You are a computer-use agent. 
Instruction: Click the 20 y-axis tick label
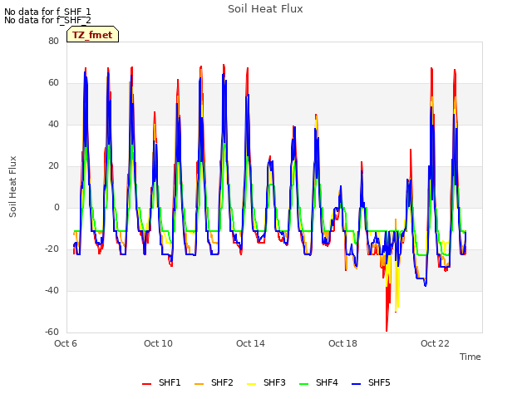[x=53, y=165]
